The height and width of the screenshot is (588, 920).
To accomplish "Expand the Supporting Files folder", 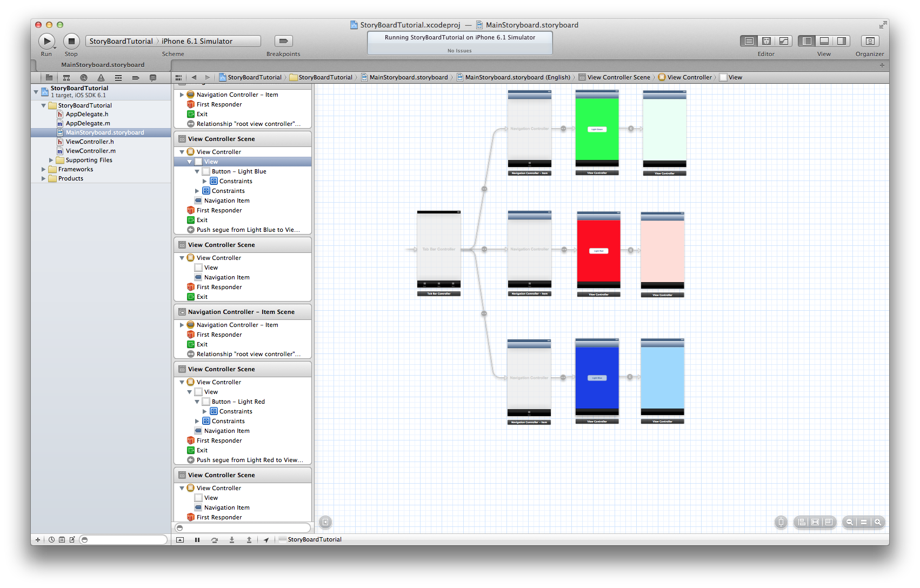I will coord(51,160).
